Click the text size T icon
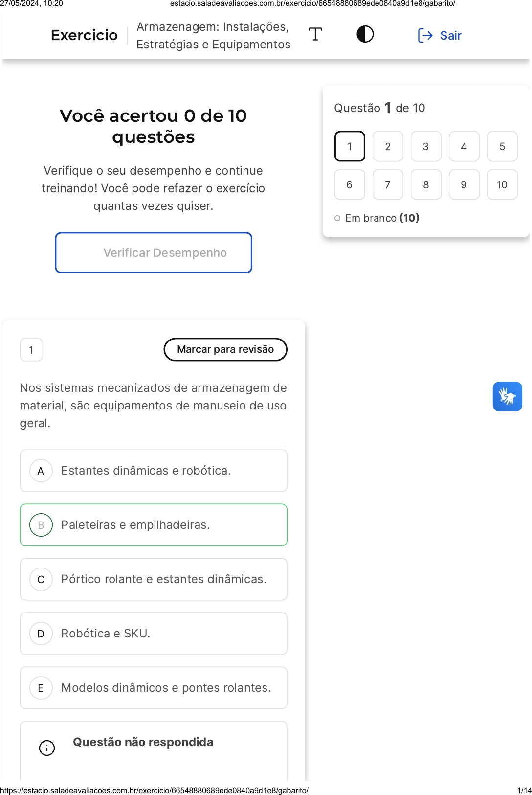Screen dimensions: 532x795 315,35
